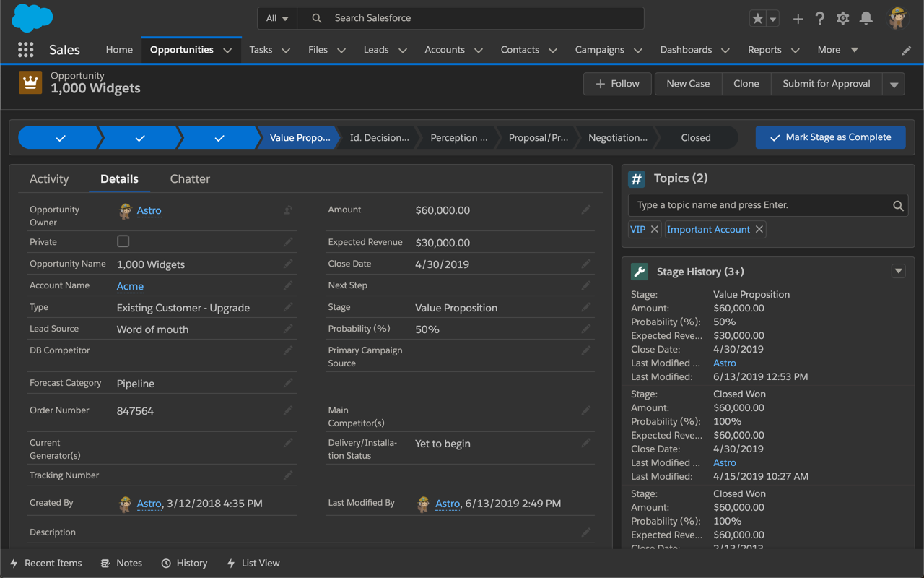Open Recent Items in utility bar
The height and width of the screenshot is (578, 924).
click(45, 563)
